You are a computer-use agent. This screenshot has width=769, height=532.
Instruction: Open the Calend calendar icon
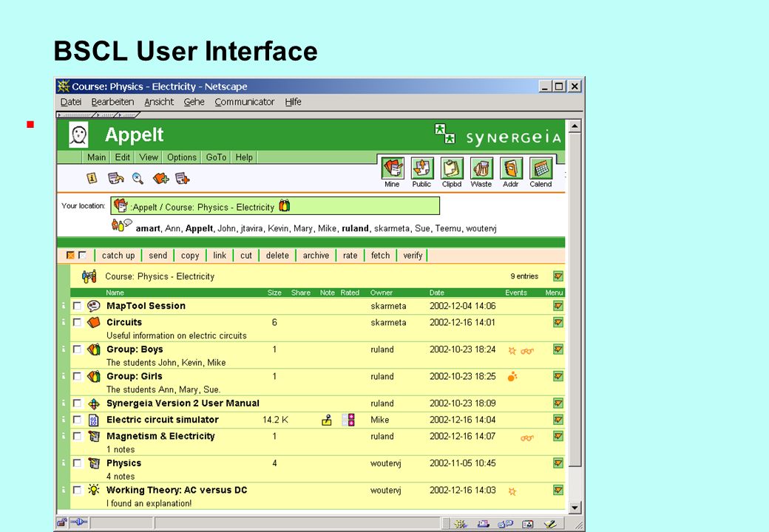click(541, 168)
